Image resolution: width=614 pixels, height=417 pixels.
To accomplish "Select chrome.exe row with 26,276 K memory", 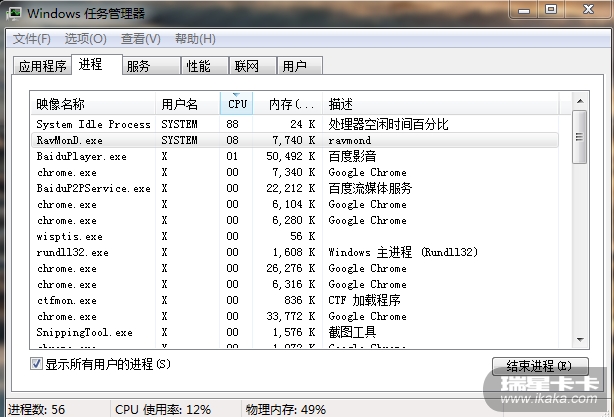I will (x=294, y=268).
